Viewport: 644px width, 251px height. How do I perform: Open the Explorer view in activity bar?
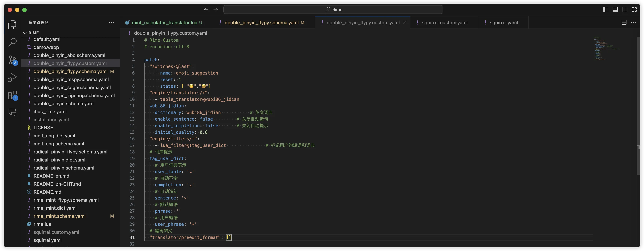click(x=12, y=24)
